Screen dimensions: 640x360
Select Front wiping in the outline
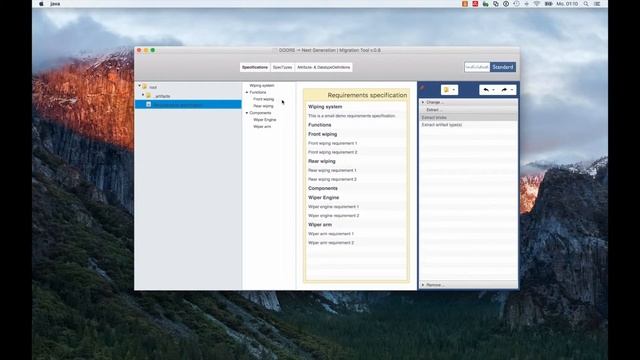264,99
